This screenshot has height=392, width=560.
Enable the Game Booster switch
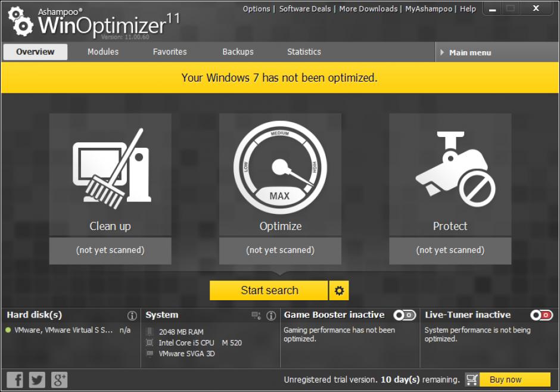pos(405,315)
